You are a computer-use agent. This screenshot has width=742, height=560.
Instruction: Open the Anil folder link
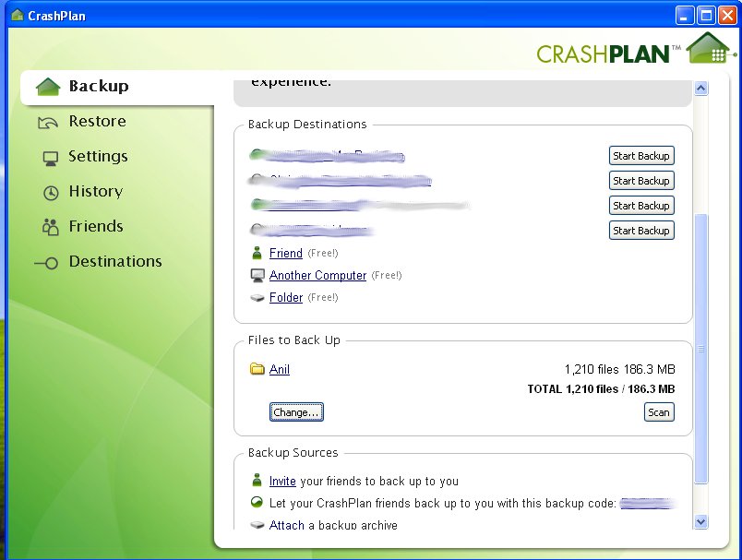pyautogui.click(x=280, y=369)
